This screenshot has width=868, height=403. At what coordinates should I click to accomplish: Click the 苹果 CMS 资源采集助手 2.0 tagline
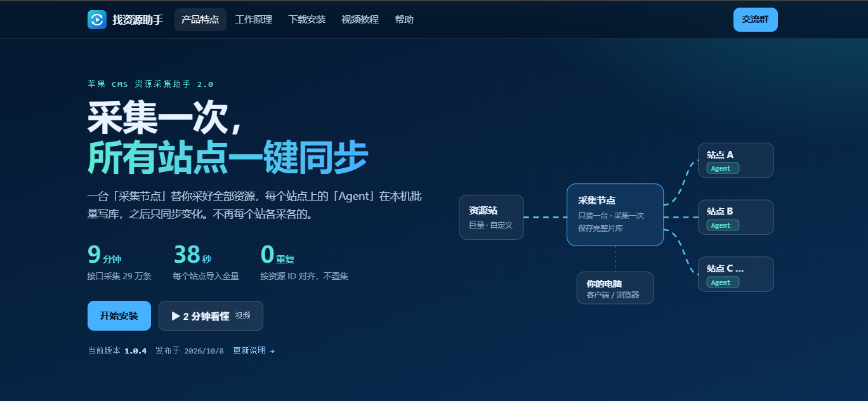tap(151, 84)
